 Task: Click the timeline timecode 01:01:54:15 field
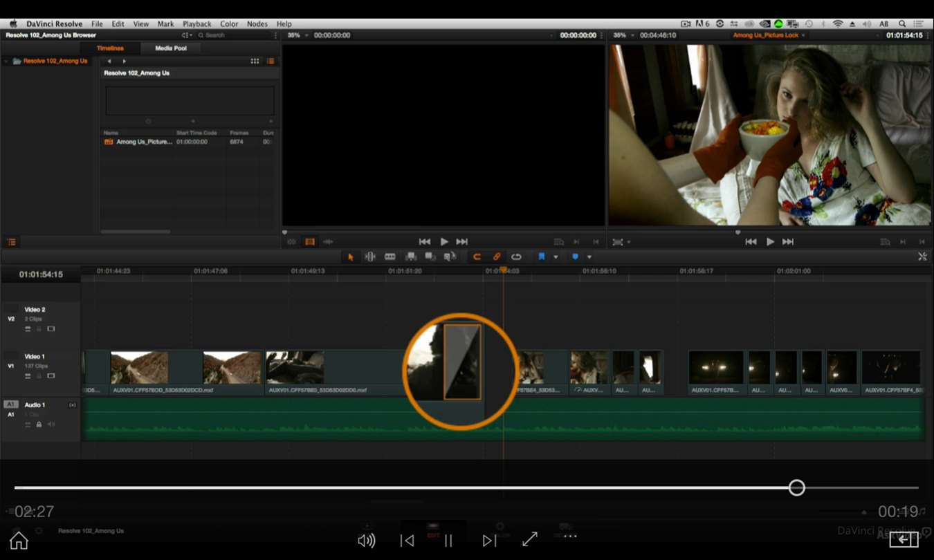pos(41,274)
